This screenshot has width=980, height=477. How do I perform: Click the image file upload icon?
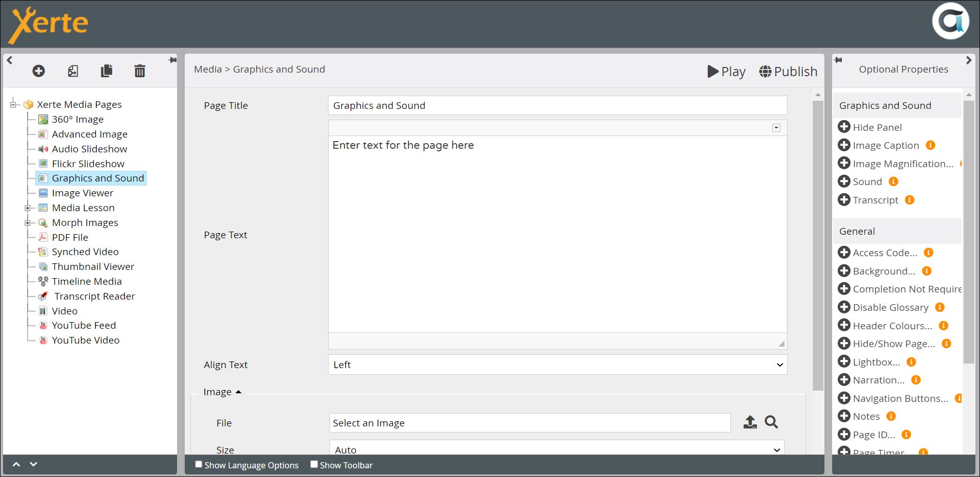[750, 422]
